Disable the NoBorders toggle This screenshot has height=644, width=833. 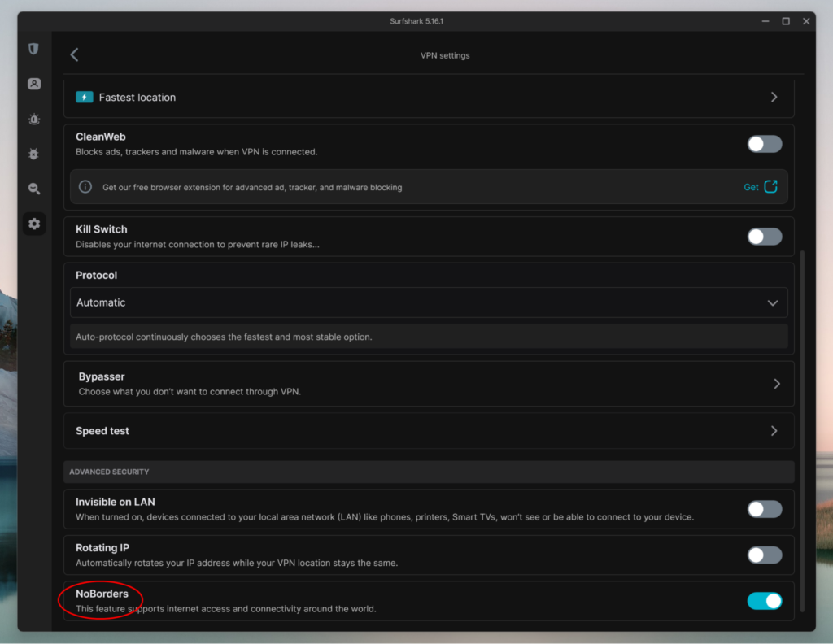765,601
